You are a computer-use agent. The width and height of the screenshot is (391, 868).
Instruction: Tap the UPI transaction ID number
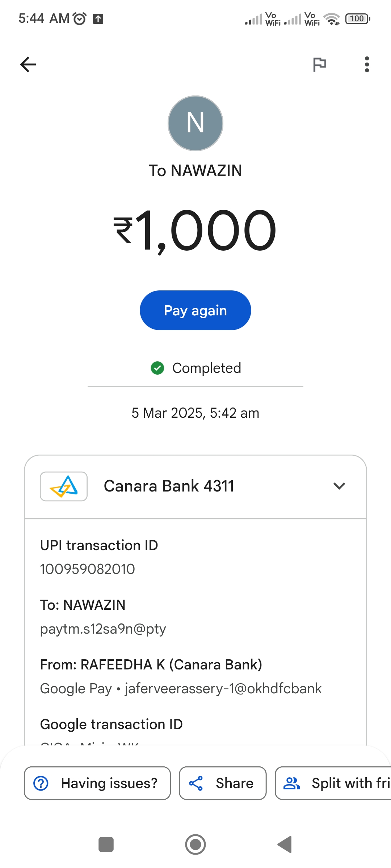(x=88, y=569)
